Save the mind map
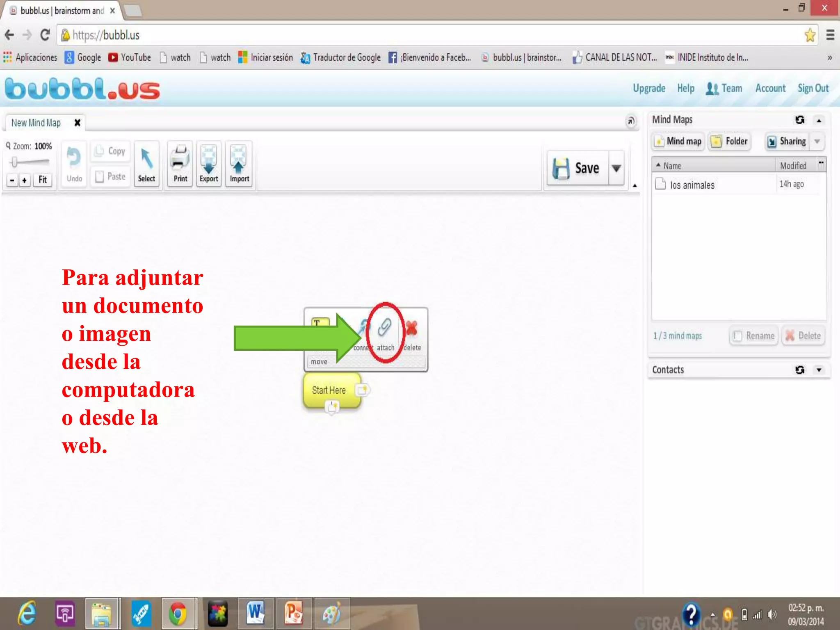The width and height of the screenshot is (840, 630). (x=577, y=168)
